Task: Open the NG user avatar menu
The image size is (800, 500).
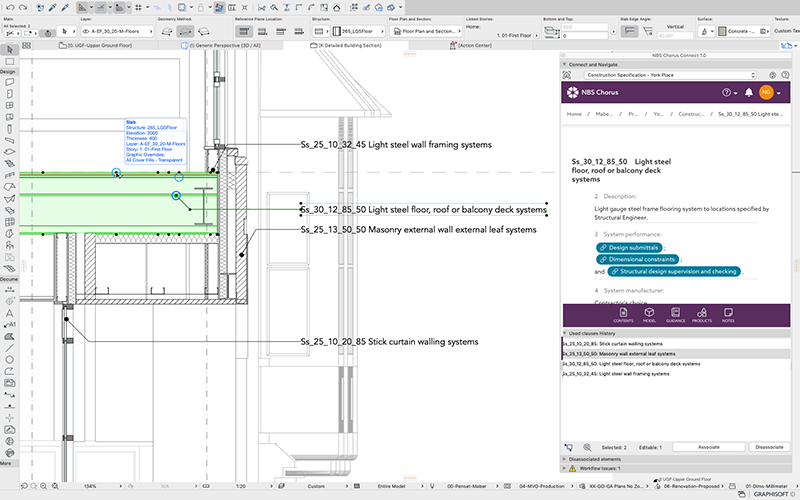Action: pyautogui.click(x=766, y=93)
